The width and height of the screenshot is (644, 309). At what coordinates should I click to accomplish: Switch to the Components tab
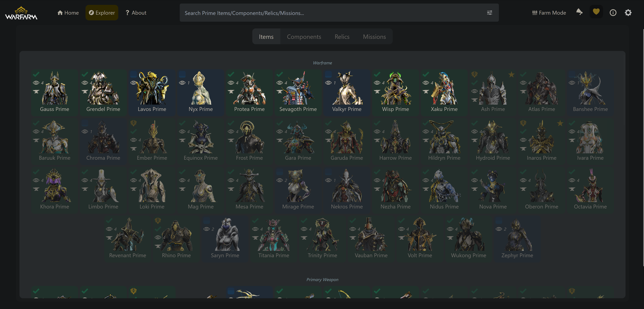pos(304,36)
